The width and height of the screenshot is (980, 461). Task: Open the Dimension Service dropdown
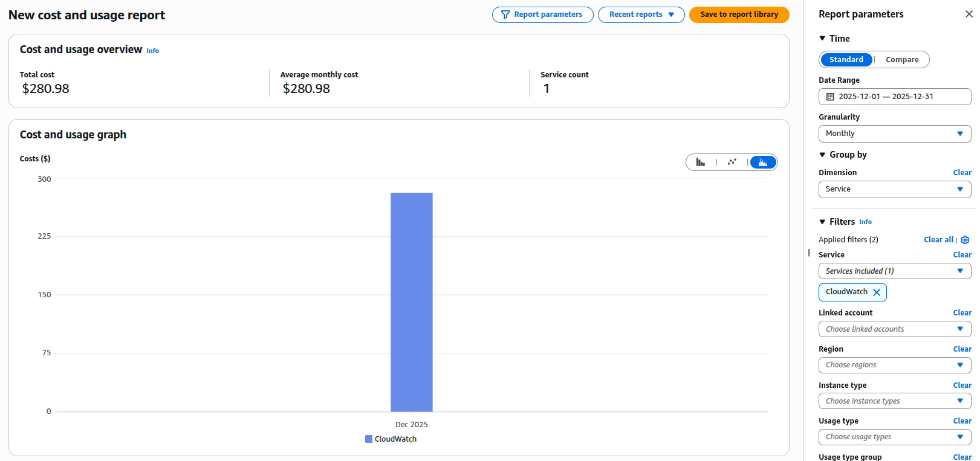tap(895, 189)
